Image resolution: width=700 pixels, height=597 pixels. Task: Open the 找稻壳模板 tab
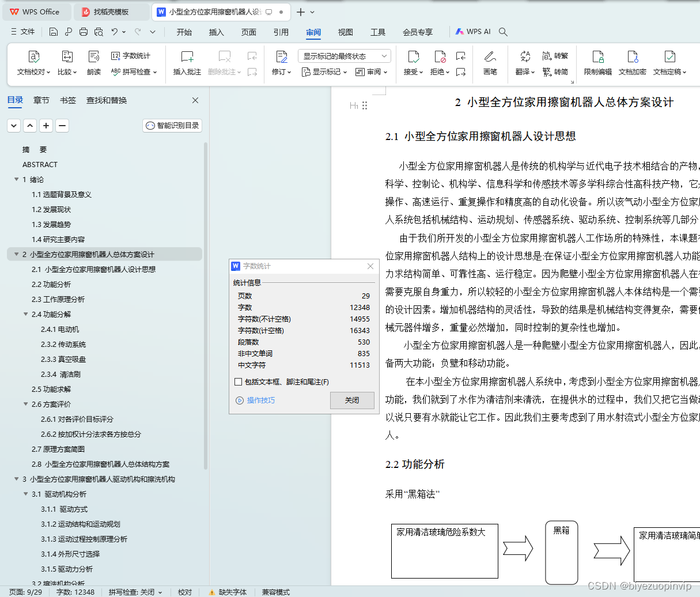click(x=111, y=12)
